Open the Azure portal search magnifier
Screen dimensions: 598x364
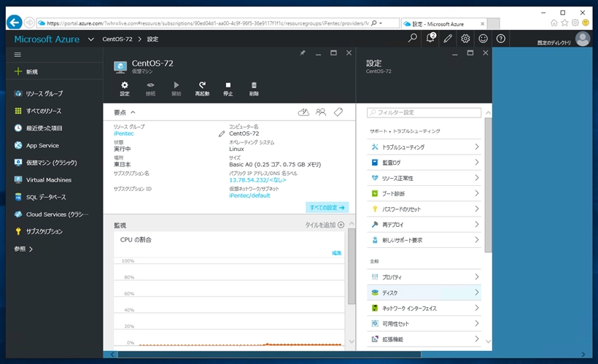pyautogui.click(x=413, y=38)
